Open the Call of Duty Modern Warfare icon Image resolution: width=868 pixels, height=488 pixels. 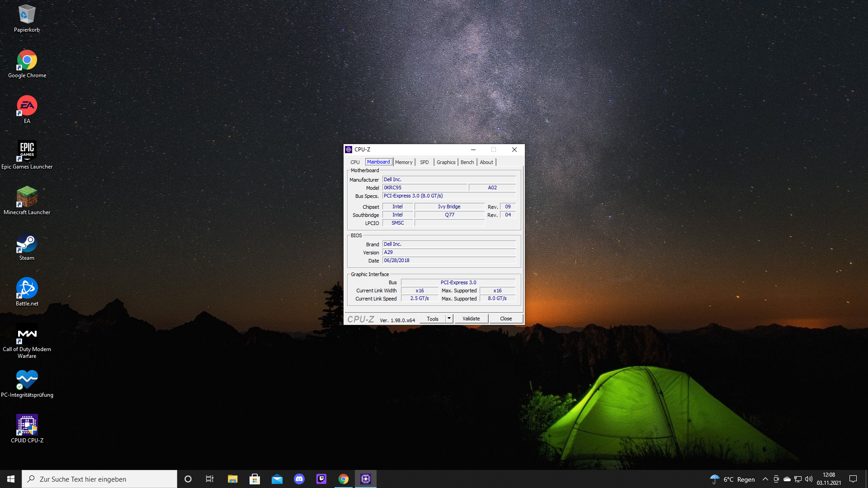[x=27, y=334]
